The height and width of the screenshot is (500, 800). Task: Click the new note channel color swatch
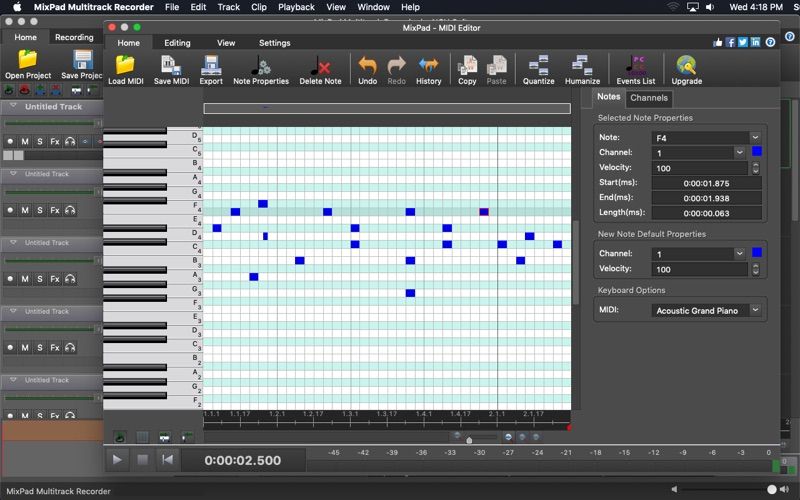pos(757,253)
